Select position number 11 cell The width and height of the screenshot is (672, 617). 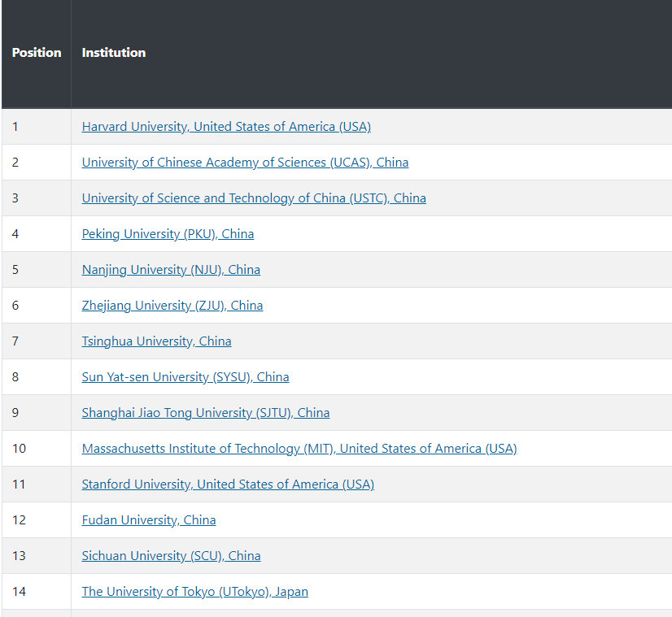(37, 484)
